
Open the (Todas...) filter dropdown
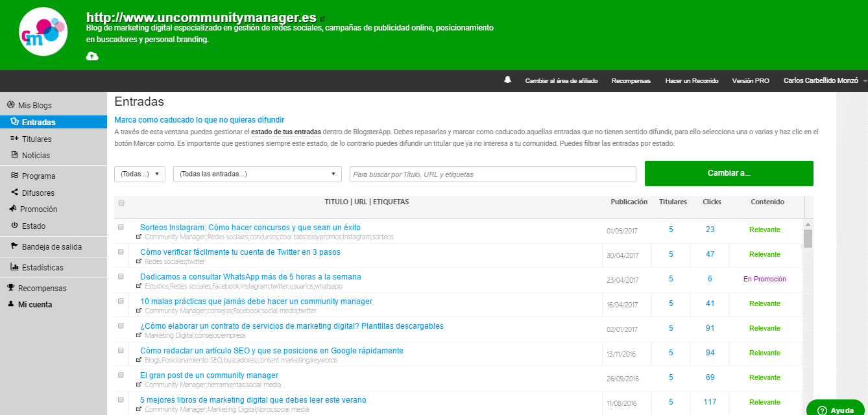[x=139, y=174]
